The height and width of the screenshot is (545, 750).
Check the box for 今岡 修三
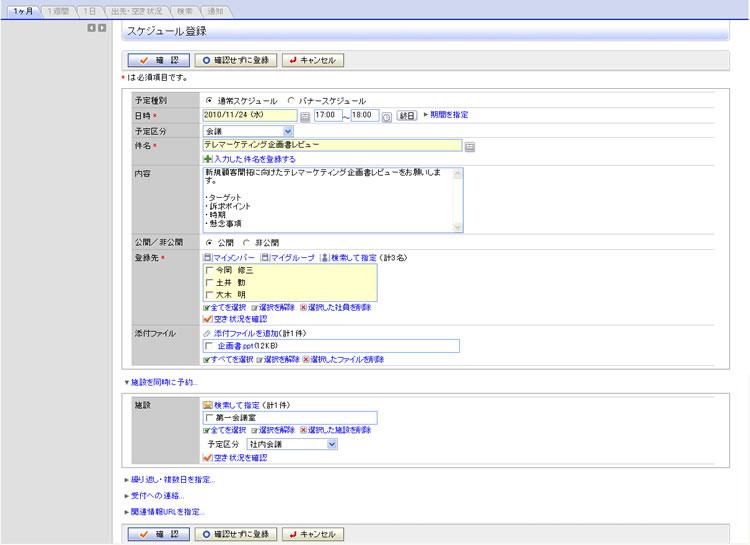pos(209,270)
